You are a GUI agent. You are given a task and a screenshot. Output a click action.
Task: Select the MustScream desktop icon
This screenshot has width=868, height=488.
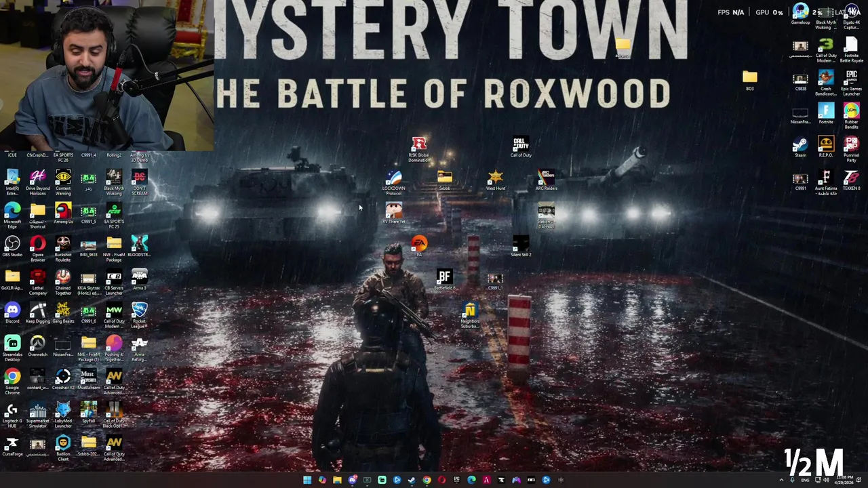coord(88,380)
